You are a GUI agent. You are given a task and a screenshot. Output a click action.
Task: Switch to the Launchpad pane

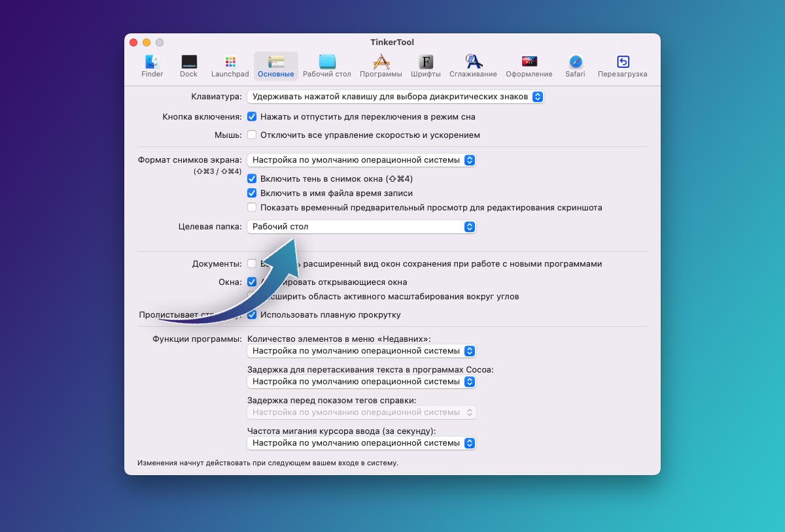230,66
